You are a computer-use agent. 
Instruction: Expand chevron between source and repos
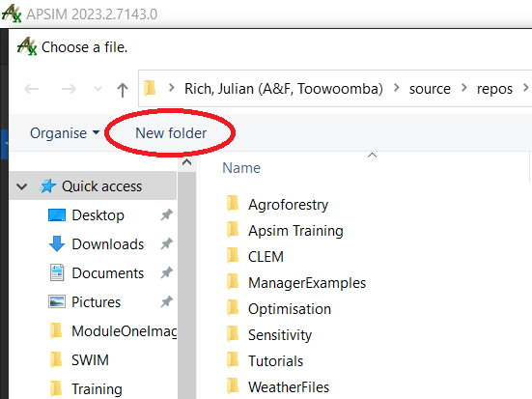click(x=464, y=88)
